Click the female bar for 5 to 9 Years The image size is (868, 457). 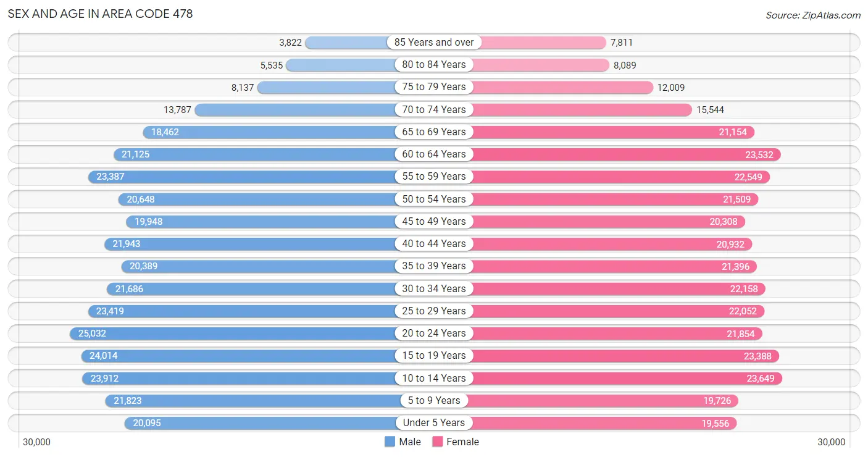point(586,401)
